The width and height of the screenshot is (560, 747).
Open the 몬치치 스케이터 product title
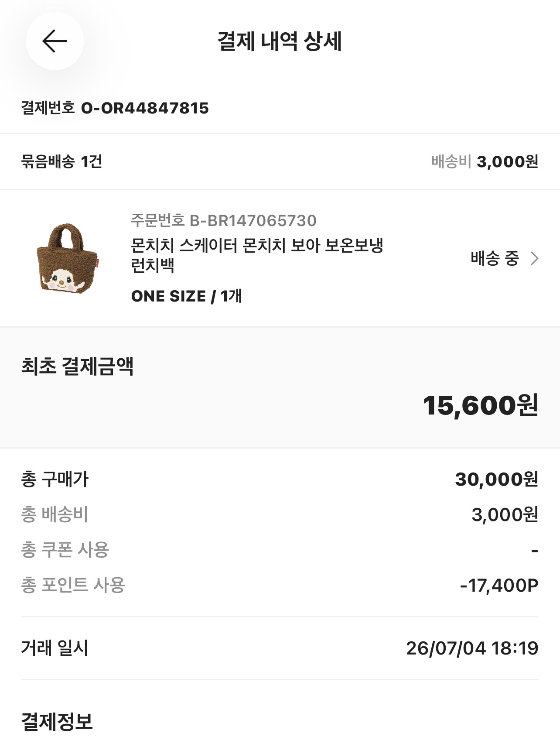click(x=257, y=255)
